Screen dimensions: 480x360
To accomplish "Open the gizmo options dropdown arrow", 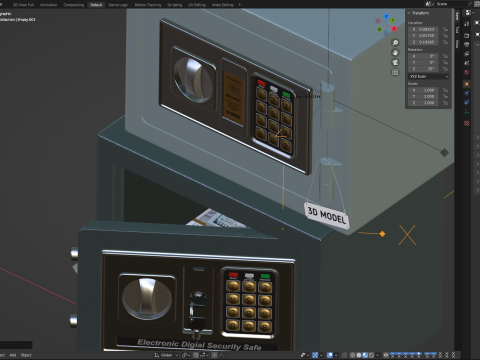I will click(x=321, y=355).
